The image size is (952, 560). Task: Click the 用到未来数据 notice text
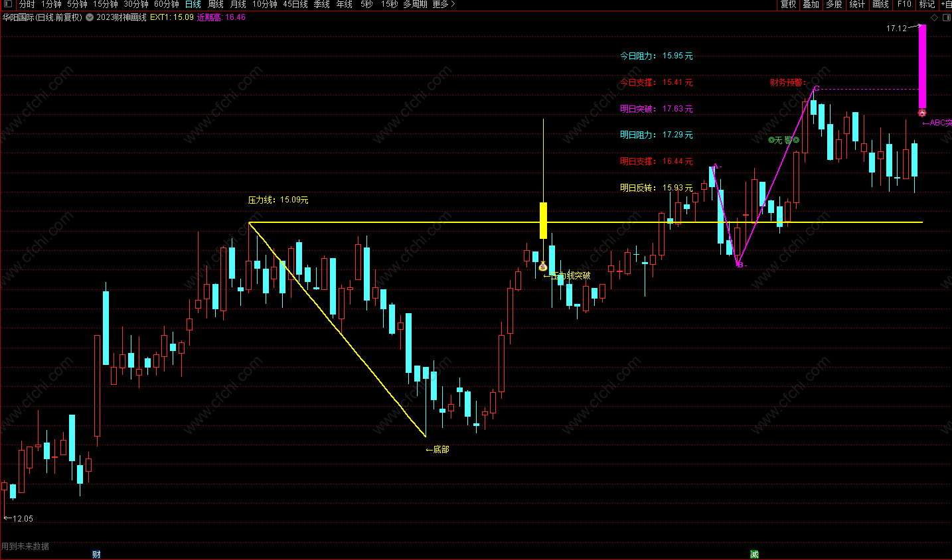click(x=25, y=546)
